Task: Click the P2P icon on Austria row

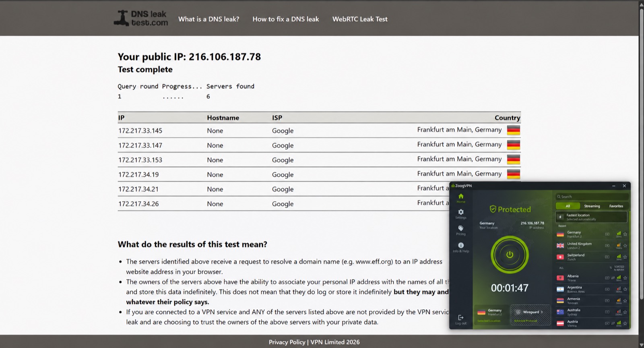Action: click(613, 323)
